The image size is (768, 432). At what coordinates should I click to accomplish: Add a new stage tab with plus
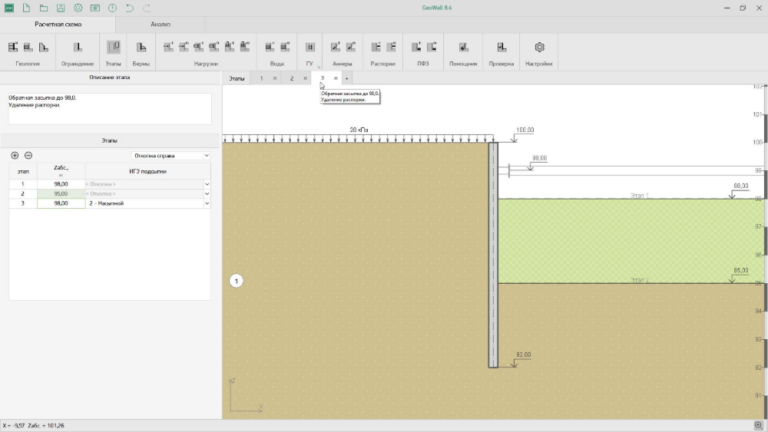pyautogui.click(x=346, y=78)
